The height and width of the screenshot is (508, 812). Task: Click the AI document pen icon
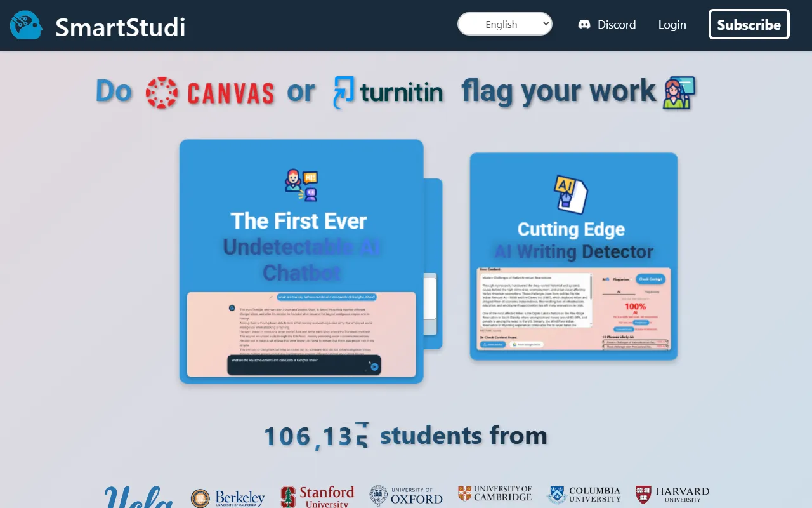571,194
